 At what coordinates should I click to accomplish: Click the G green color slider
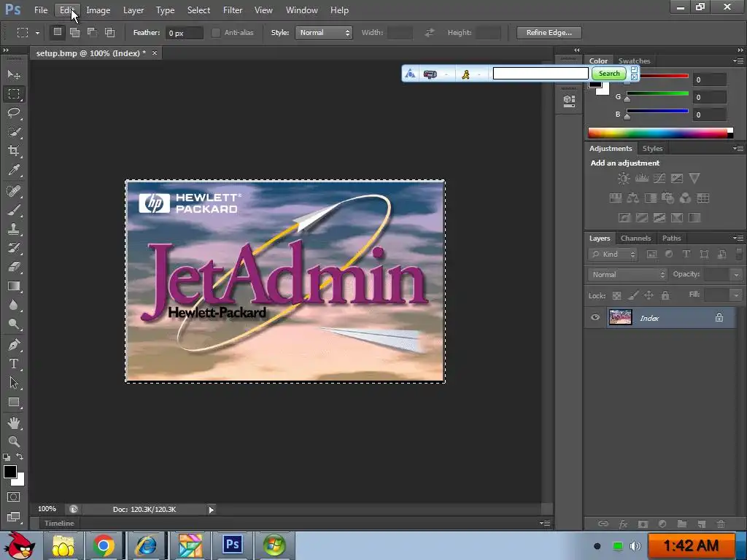[657, 94]
